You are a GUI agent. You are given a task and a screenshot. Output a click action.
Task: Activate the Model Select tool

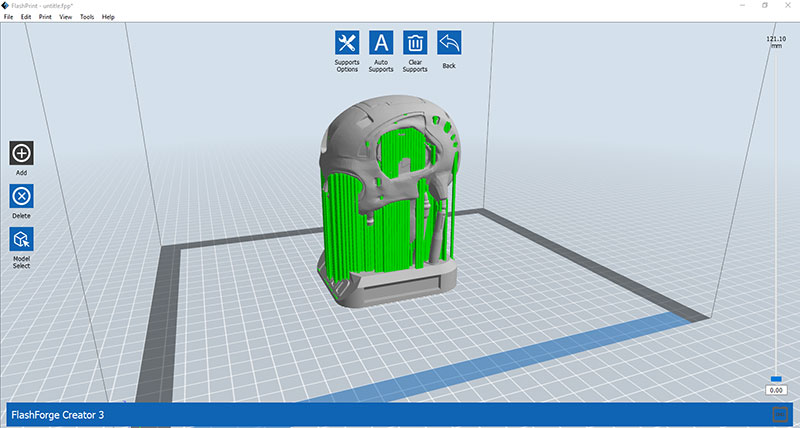(x=21, y=239)
